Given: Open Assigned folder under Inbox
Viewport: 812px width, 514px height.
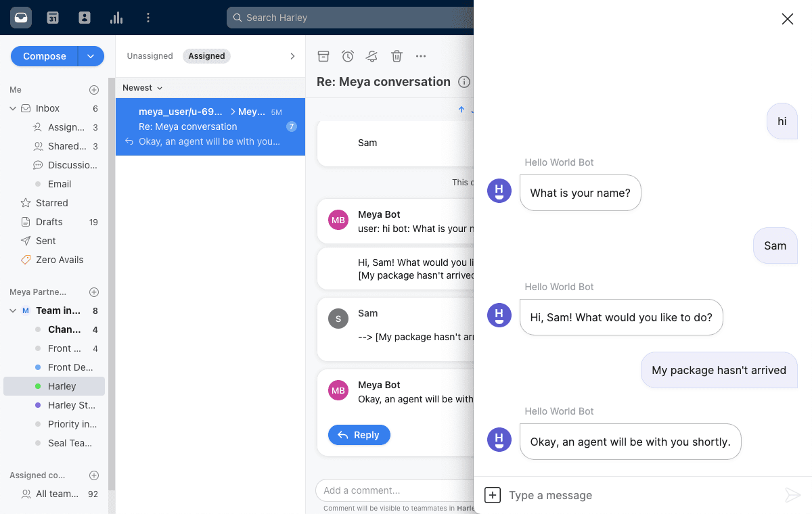Looking at the screenshot, I should (66, 127).
